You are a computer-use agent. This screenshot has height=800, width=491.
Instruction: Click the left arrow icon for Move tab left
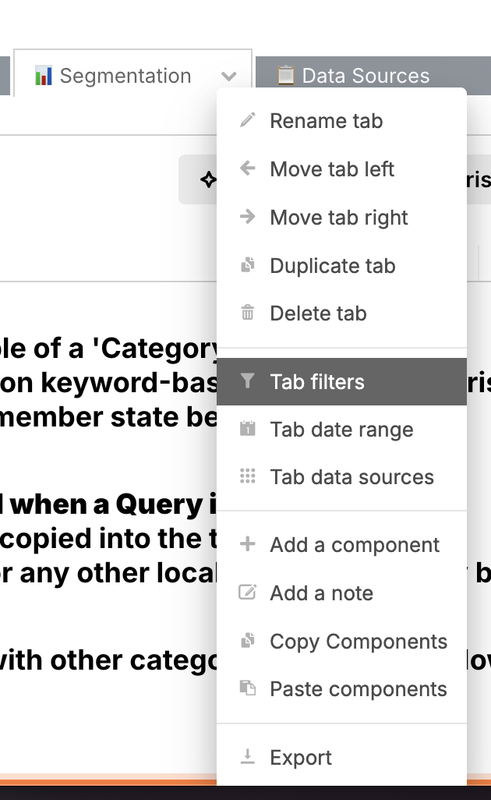coord(248,168)
